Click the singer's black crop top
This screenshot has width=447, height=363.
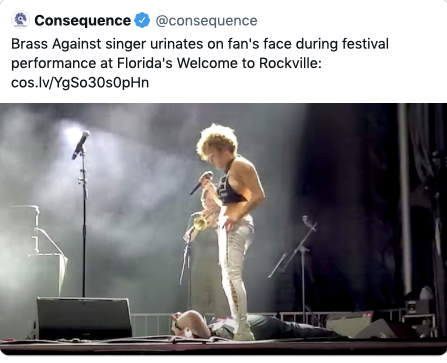click(x=229, y=188)
